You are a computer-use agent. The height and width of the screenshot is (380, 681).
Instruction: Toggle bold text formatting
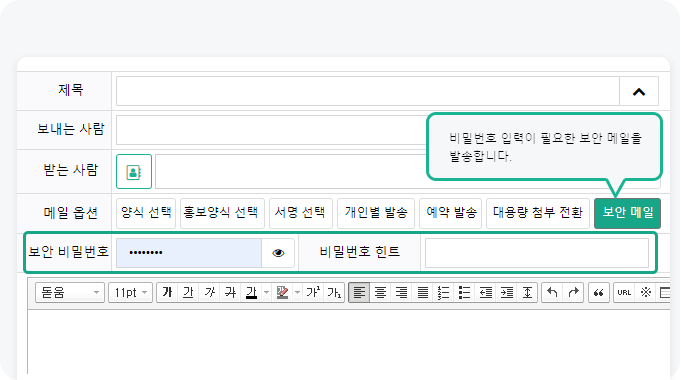tap(167, 292)
